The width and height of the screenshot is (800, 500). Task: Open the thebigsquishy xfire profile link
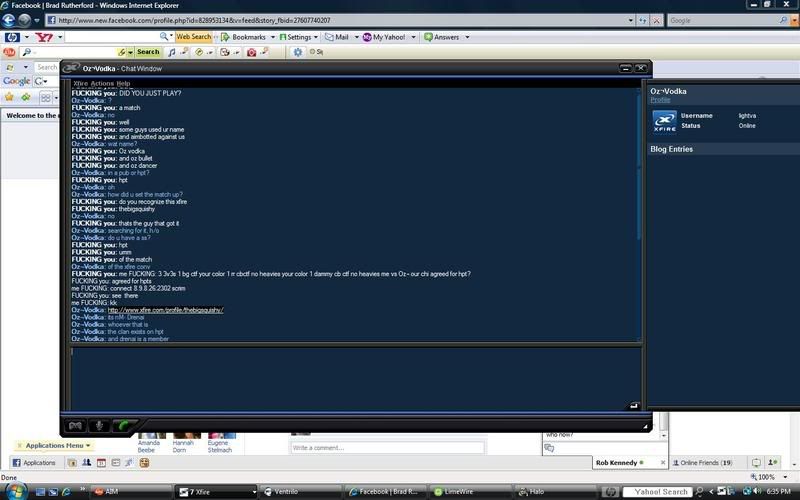tap(165, 310)
